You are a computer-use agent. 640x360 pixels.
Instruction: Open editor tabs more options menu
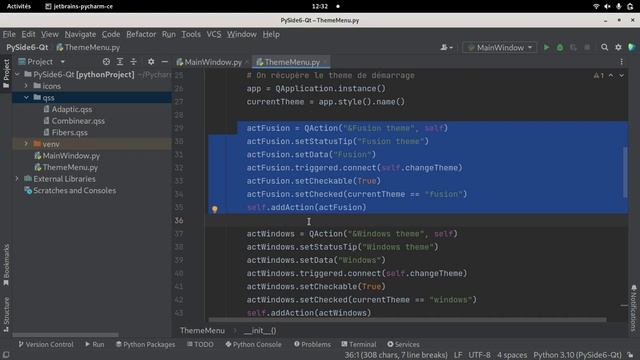pos(621,62)
